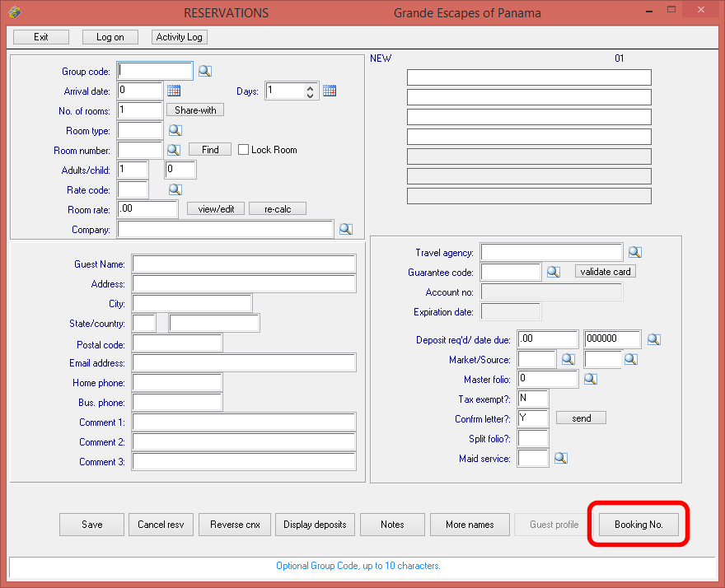Focus the Group code input field
This screenshot has height=588, width=725.
[x=155, y=71]
